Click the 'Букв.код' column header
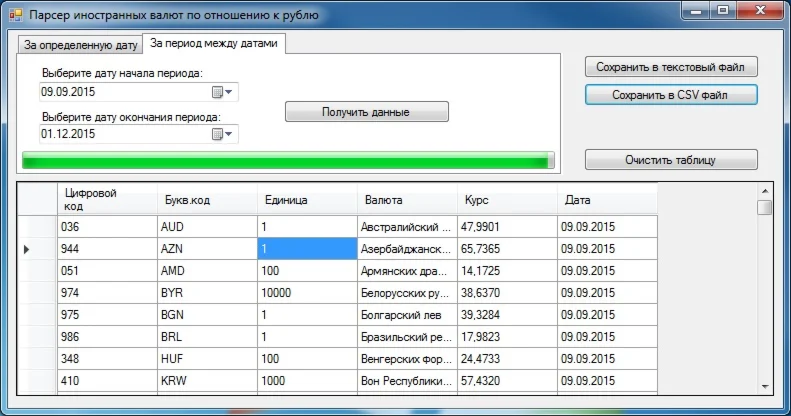This screenshot has width=791, height=416. [207, 199]
